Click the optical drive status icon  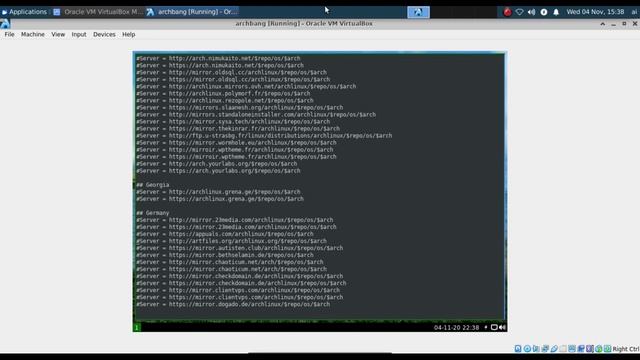pyautogui.click(x=527, y=349)
